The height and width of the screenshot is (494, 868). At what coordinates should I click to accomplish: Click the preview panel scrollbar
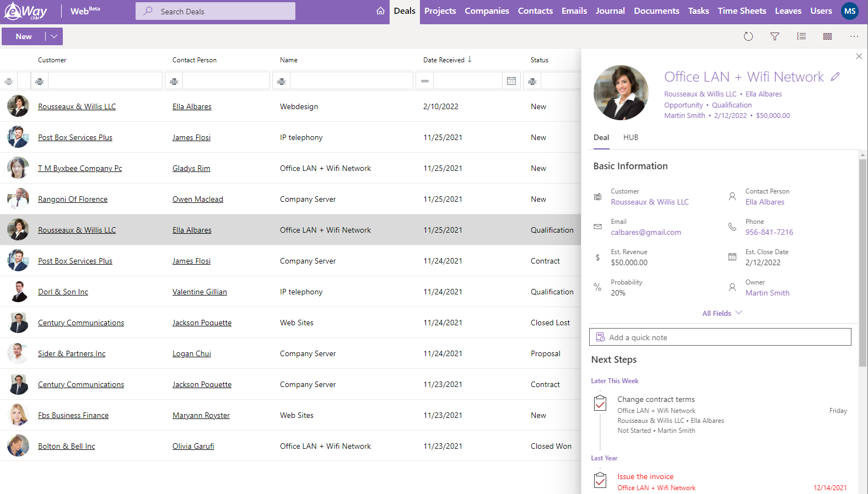pos(862,262)
